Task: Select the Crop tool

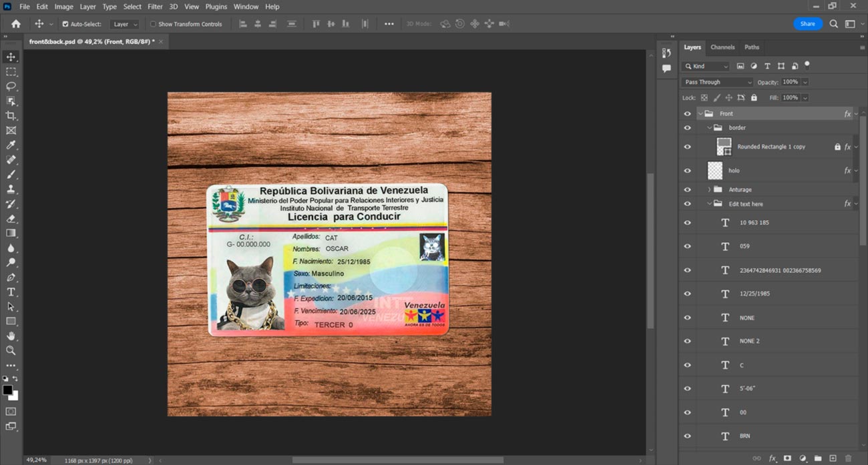Action: tap(11, 116)
